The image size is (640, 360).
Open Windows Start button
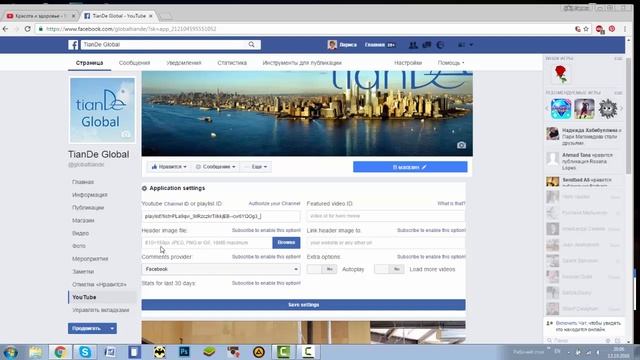(x=11, y=352)
